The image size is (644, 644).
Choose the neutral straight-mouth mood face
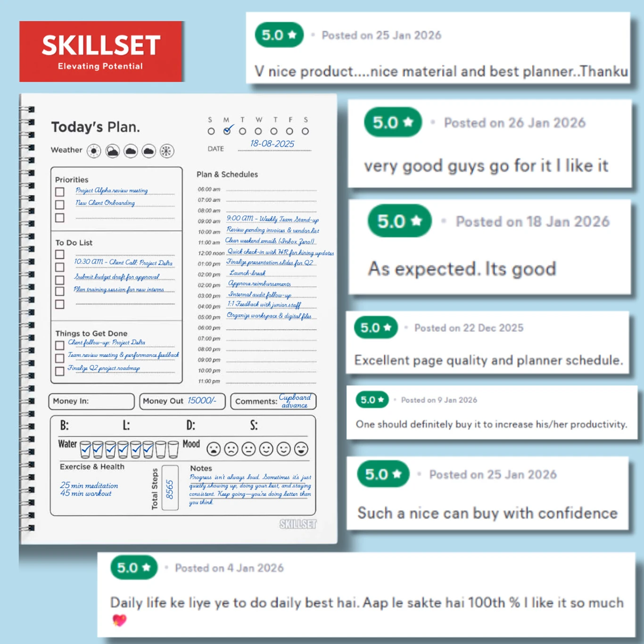[248, 449]
